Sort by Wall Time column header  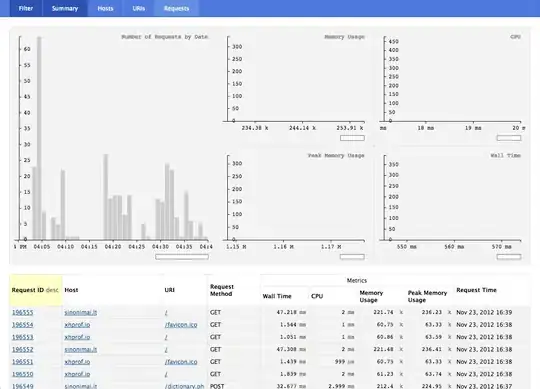pos(277,296)
